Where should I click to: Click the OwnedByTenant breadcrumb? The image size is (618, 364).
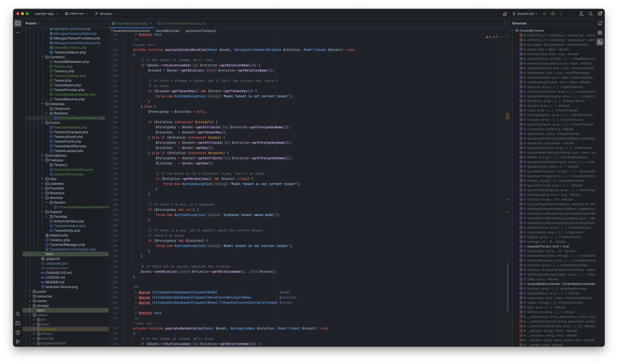point(167,31)
